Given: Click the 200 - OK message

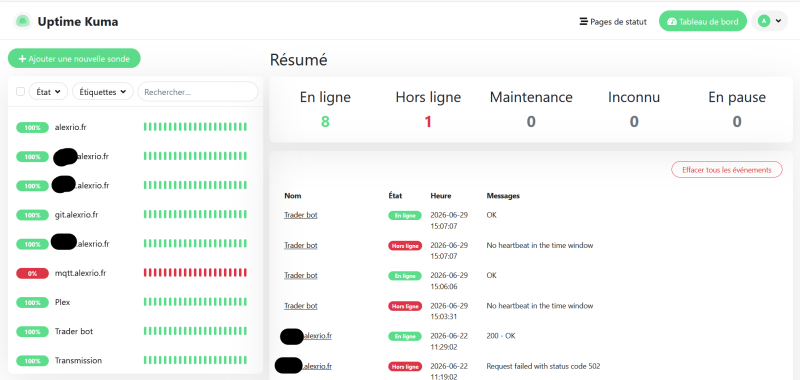Looking at the screenshot, I should pyautogui.click(x=500, y=336).
